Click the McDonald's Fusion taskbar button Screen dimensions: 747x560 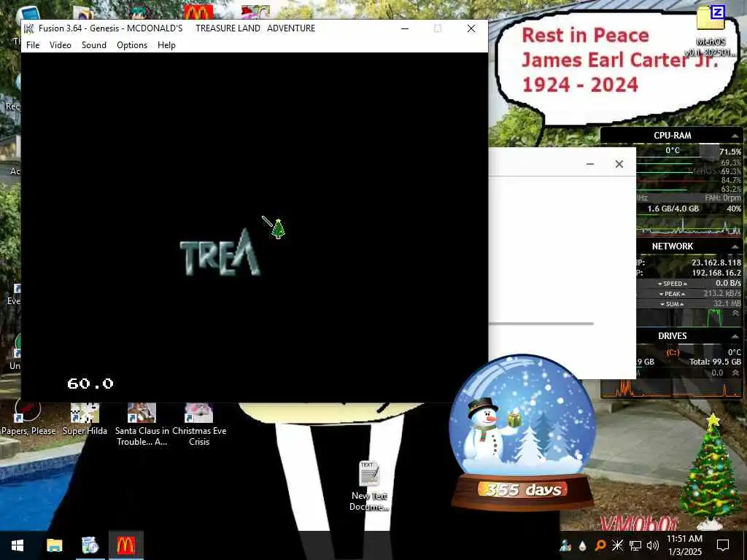(125, 545)
